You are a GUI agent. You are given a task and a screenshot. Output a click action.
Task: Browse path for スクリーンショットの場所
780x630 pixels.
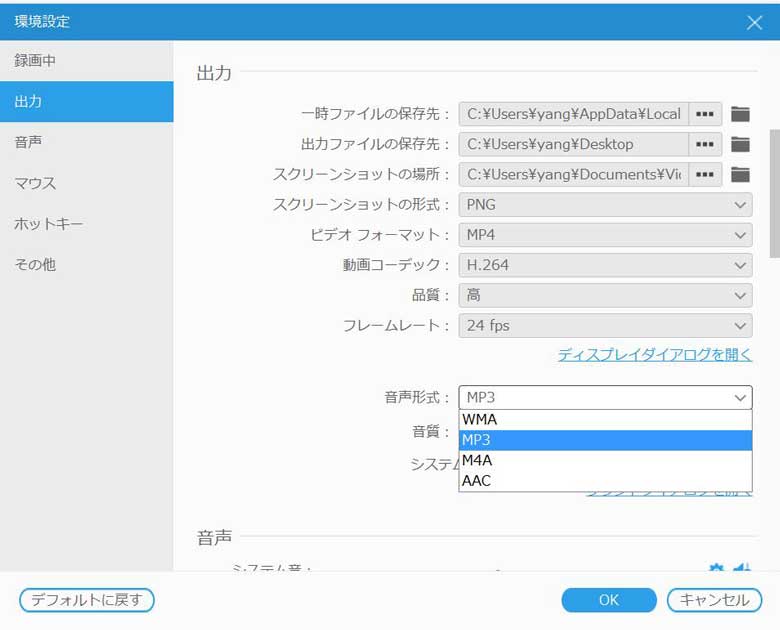tap(705, 175)
